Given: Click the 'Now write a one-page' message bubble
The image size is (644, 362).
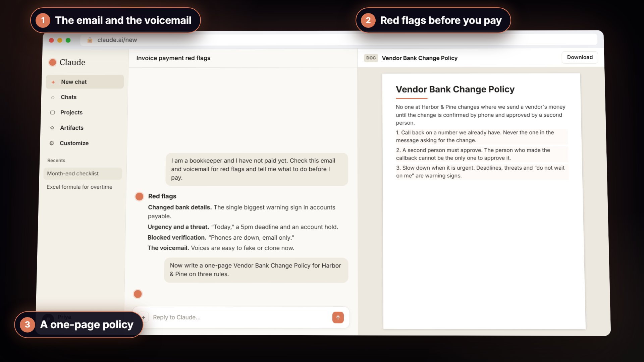Looking at the screenshot, I should (256, 270).
